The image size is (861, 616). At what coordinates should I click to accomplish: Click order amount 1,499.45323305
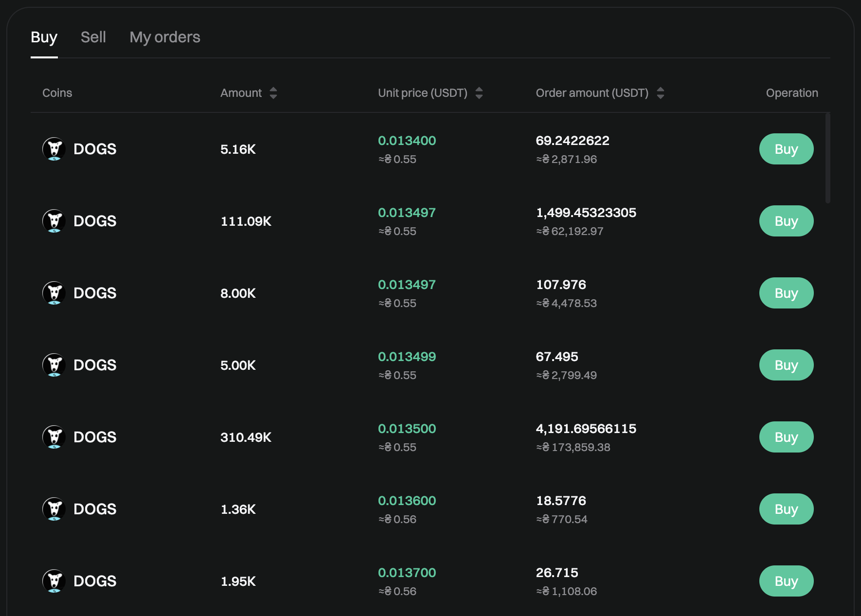(x=586, y=213)
